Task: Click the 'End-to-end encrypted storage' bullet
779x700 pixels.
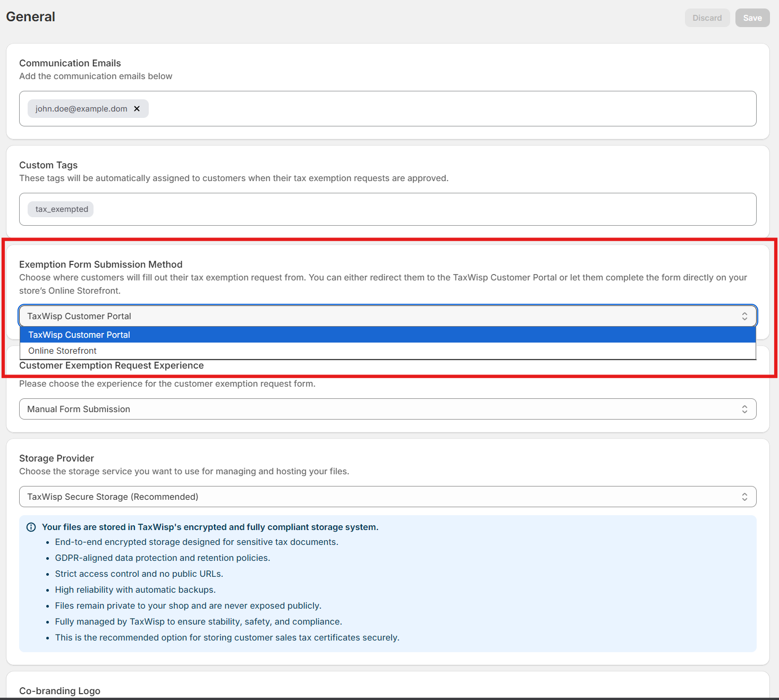Action: 197,542
